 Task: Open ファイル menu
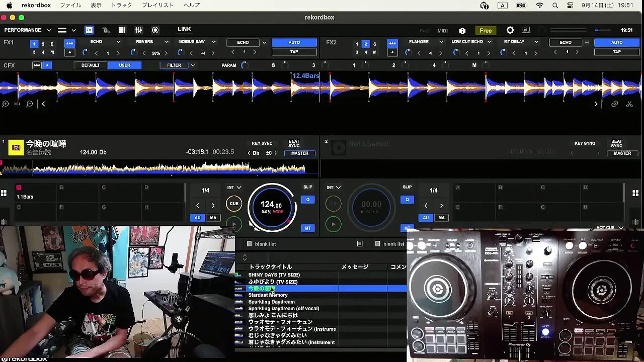[x=70, y=6]
